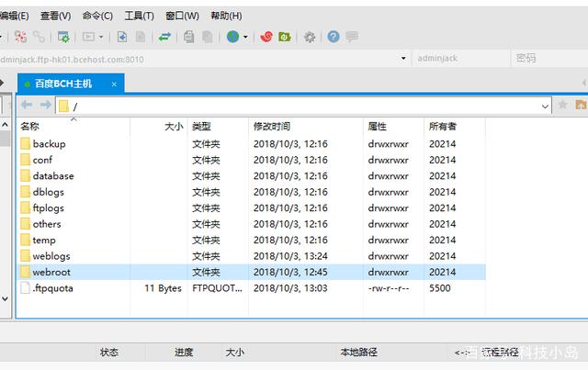Add current path to favorites star

click(562, 106)
